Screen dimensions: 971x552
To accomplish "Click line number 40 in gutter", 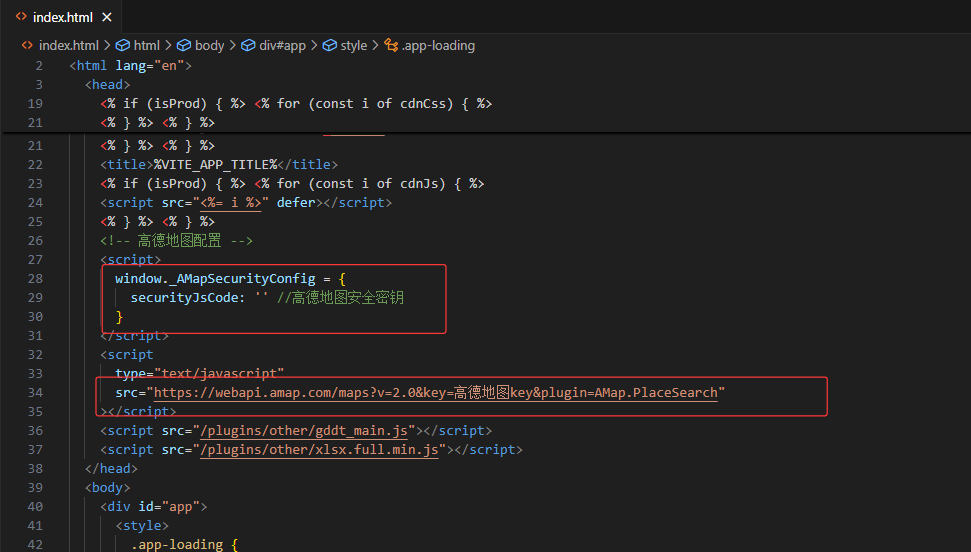I will (x=35, y=507).
